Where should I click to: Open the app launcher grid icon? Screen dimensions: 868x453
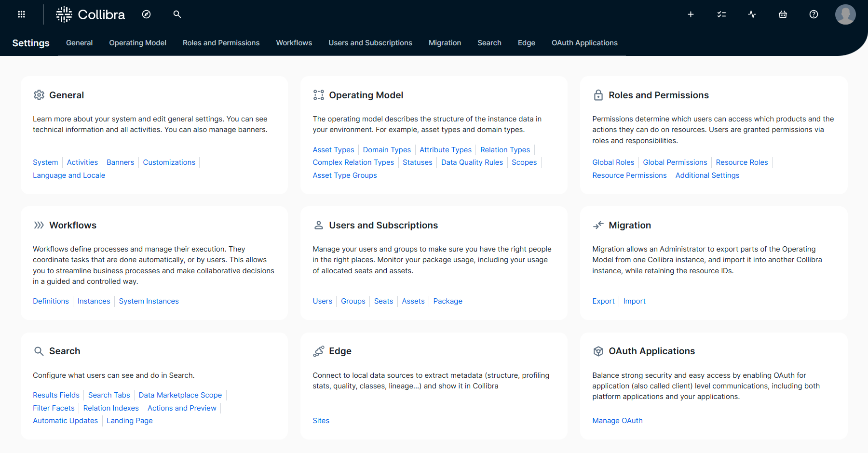tap(21, 14)
